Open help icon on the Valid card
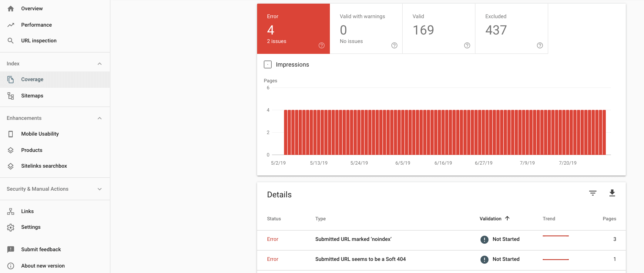Image resolution: width=644 pixels, height=273 pixels. tap(467, 45)
